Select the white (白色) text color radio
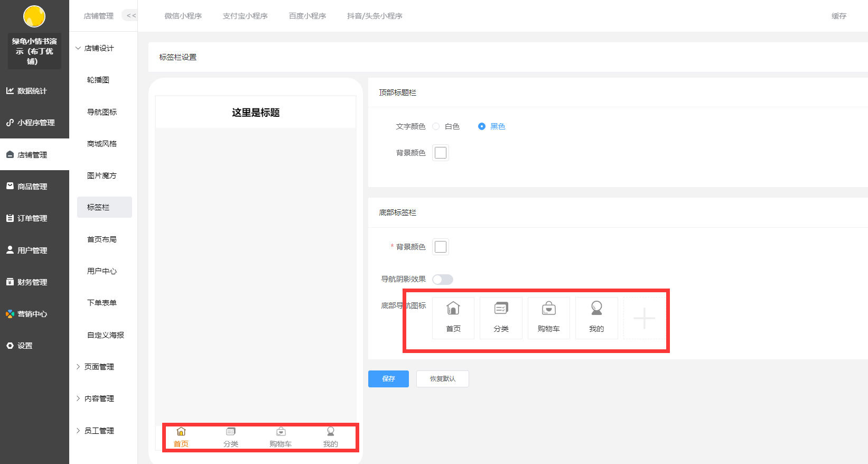868x464 pixels. coord(436,126)
